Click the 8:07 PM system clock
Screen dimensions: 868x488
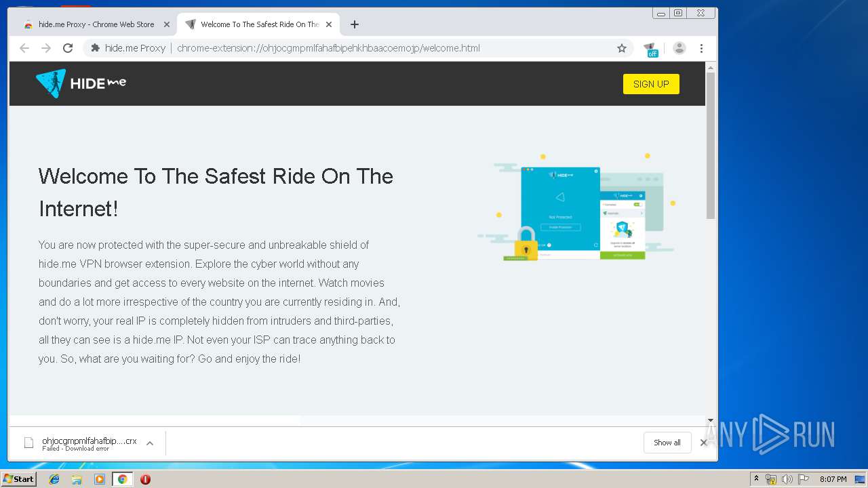coord(833,479)
